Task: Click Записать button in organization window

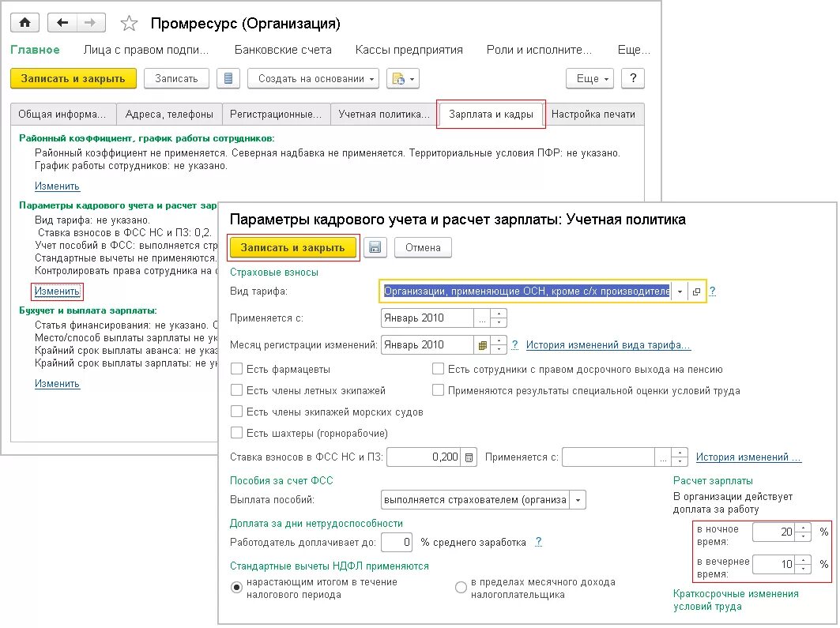Action: pyautogui.click(x=176, y=79)
